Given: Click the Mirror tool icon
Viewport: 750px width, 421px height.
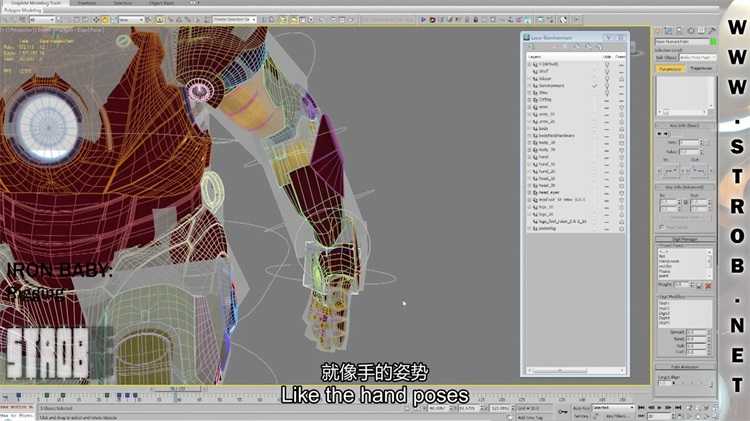Looking at the screenshot, I should [265, 20].
